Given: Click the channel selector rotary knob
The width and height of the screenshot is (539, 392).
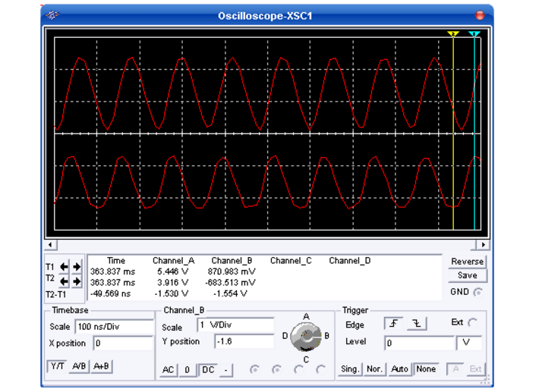Looking at the screenshot, I should point(306,336).
